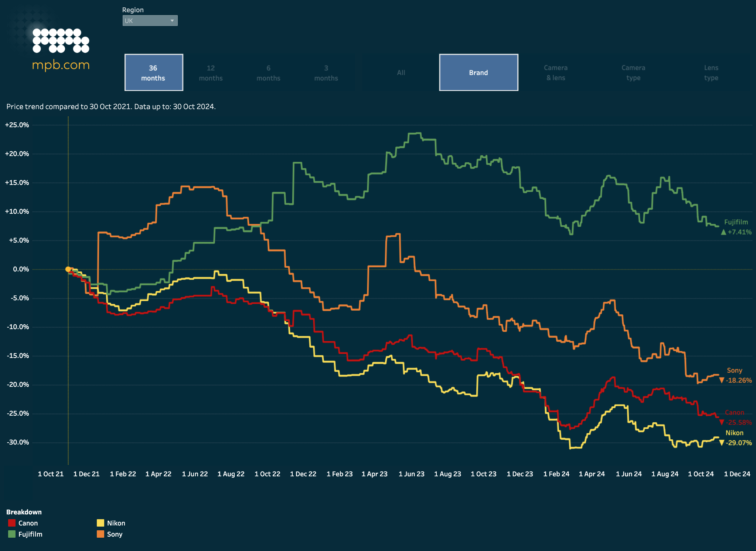Click the red down arrow beside -25.58%
This screenshot has height=551, width=756.
pyautogui.click(x=722, y=422)
